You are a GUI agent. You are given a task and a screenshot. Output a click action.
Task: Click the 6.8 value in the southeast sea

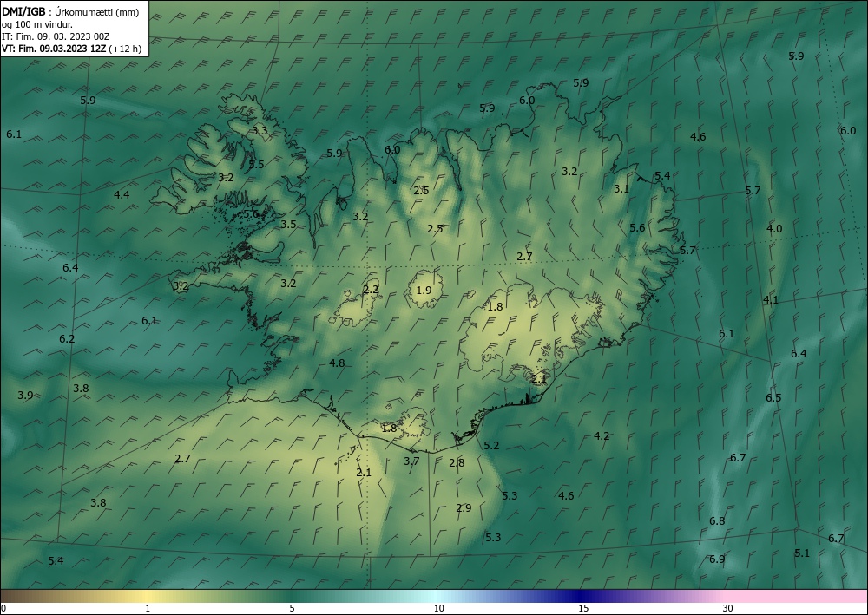click(x=717, y=521)
